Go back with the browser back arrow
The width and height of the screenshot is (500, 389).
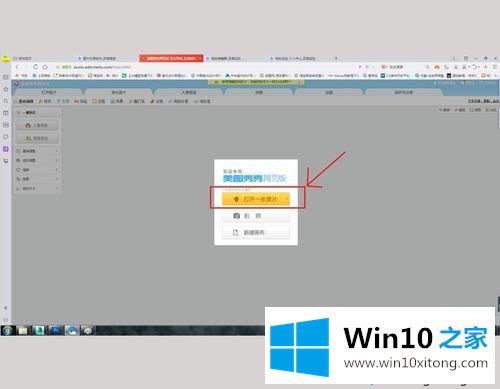coord(18,67)
